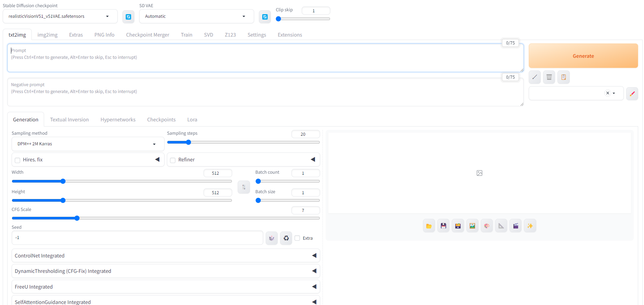Open the Z123 tab
The image size is (644, 305).
[231, 35]
